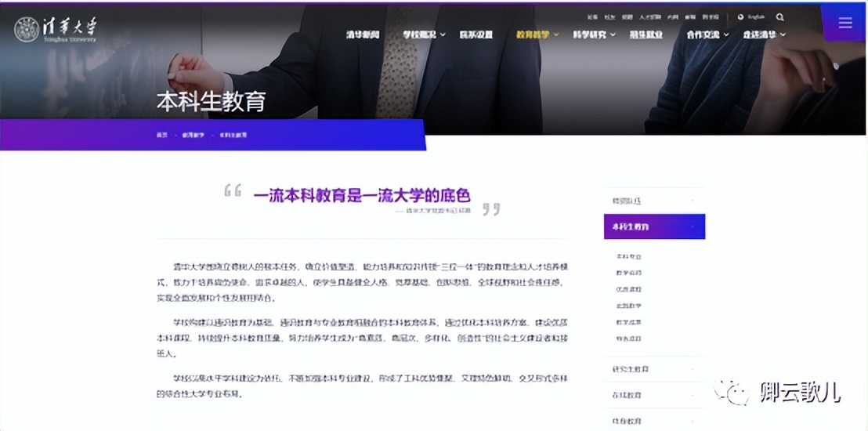Expand the 在线教育 sidebar section

654,396
